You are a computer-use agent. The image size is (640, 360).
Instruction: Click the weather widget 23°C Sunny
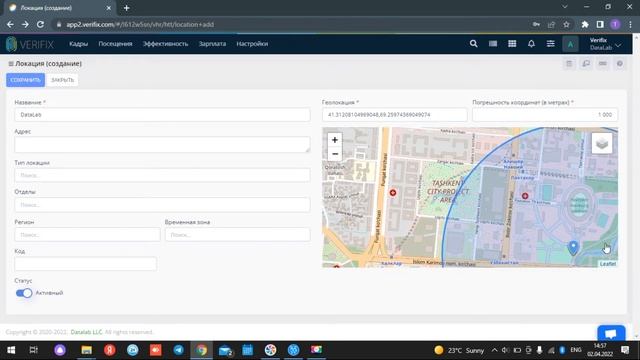pyautogui.click(x=459, y=350)
